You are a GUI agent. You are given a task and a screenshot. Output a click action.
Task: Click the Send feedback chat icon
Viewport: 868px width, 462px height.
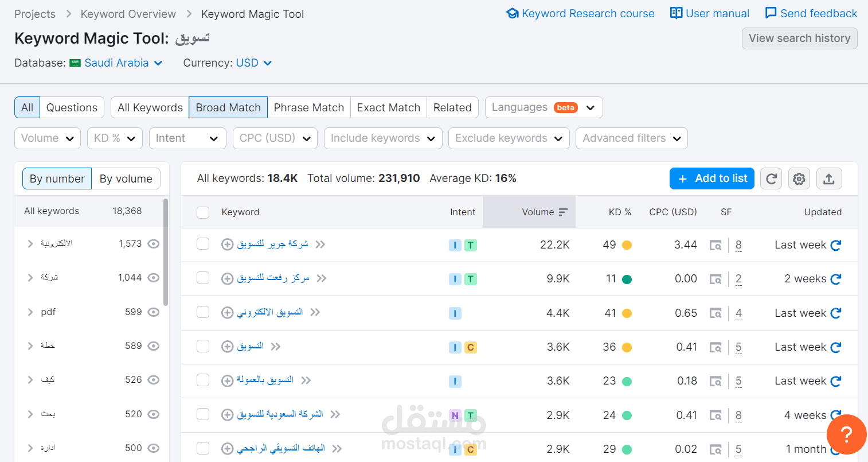tap(771, 13)
